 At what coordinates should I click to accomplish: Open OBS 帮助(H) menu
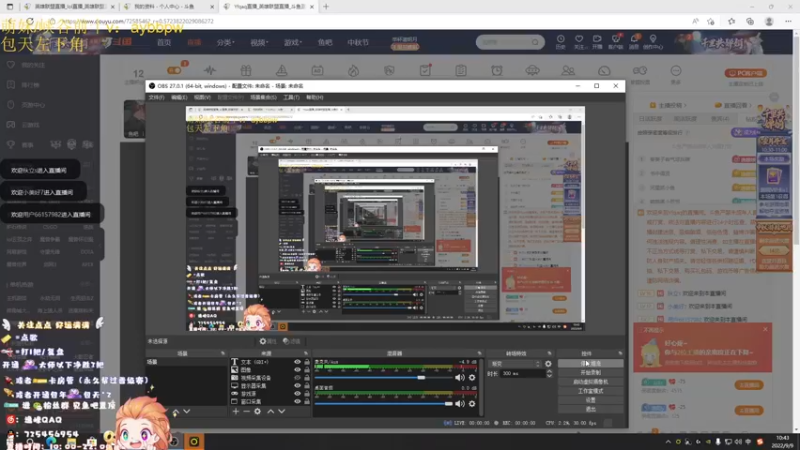tap(315, 97)
